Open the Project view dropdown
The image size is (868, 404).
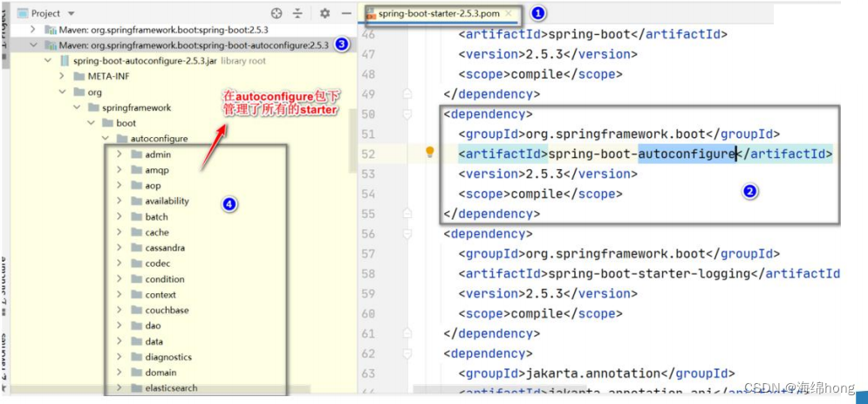(x=71, y=13)
